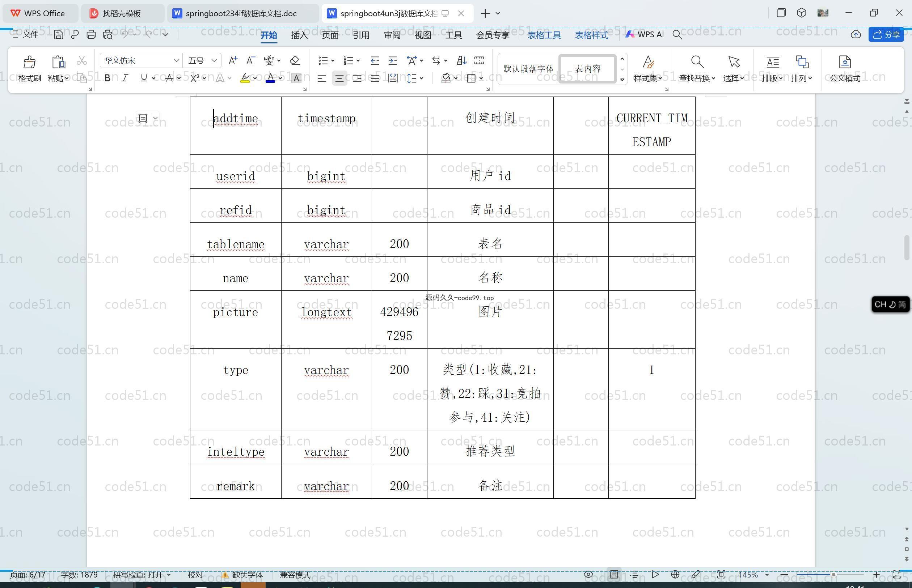
Task: Click the Find and Replace magnifier icon
Action: [x=697, y=62]
